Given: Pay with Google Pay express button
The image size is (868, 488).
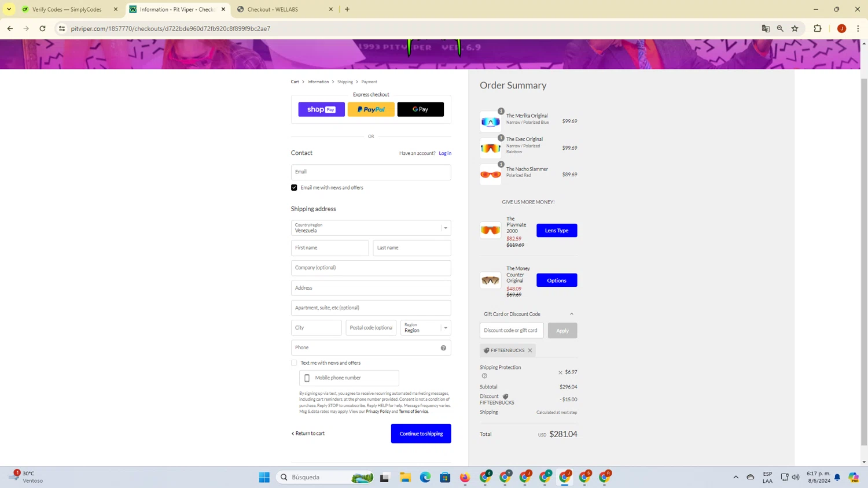Looking at the screenshot, I should tap(421, 109).
